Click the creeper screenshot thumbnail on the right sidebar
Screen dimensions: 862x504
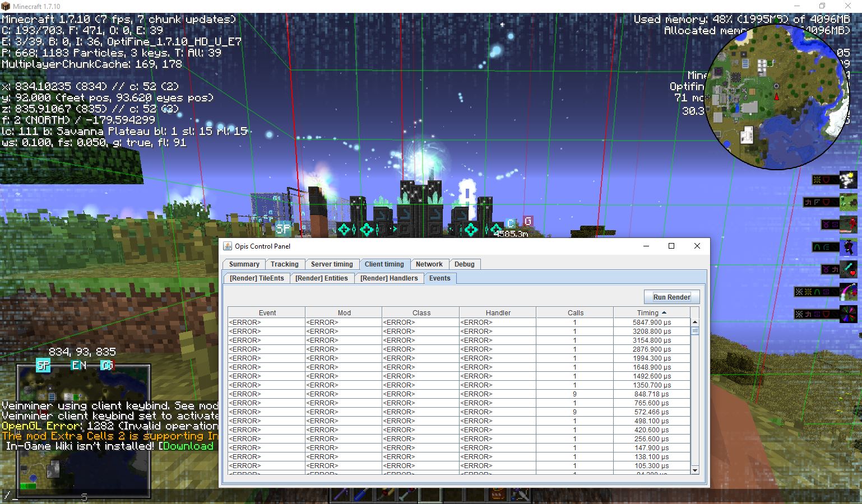[848, 202]
